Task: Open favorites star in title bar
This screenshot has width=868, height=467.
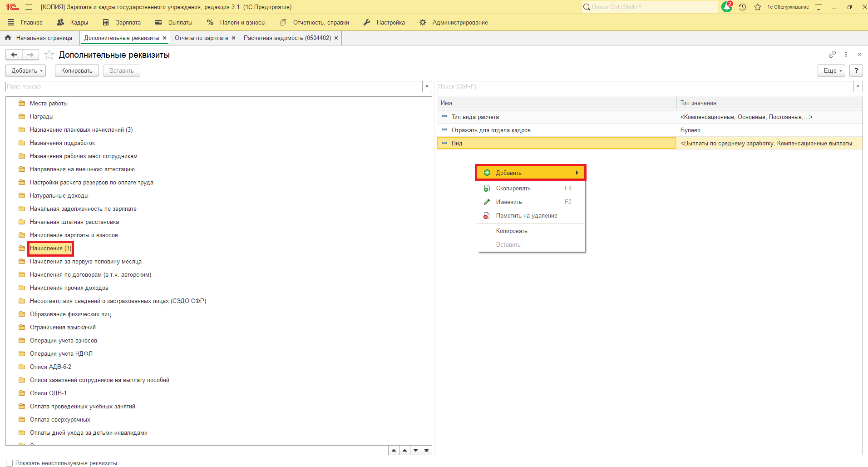Action: click(x=758, y=7)
